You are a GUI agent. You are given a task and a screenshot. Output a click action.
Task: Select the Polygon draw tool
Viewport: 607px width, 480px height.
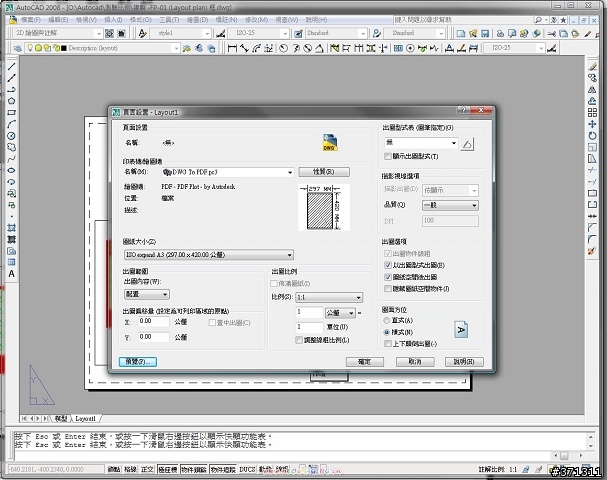pyautogui.click(x=11, y=101)
